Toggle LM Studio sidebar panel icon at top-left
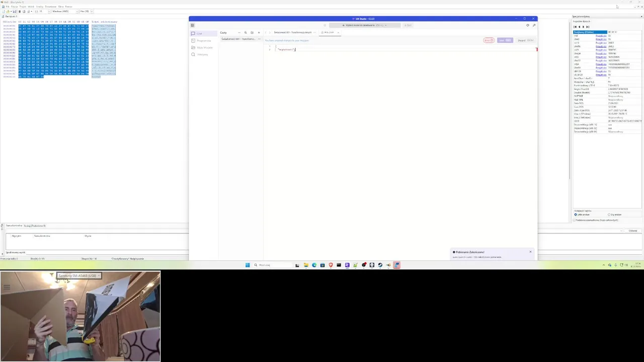The width and height of the screenshot is (644, 362). pos(192,25)
